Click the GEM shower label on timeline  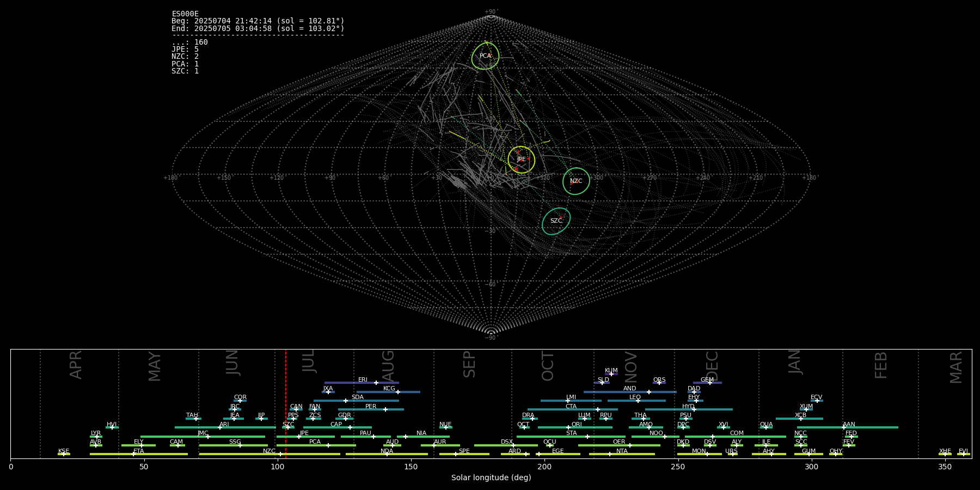click(x=707, y=380)
